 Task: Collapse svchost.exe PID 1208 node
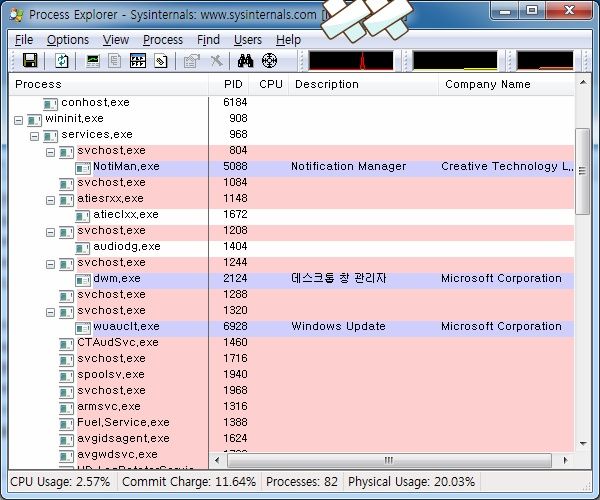50,232
